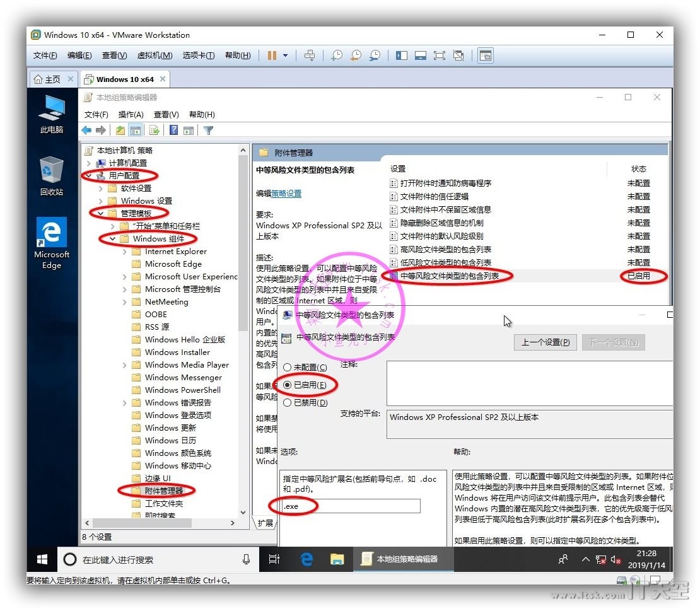Go forward with the gray forward arrow
Screen dimensions: 700x611
tap(101, 131)
